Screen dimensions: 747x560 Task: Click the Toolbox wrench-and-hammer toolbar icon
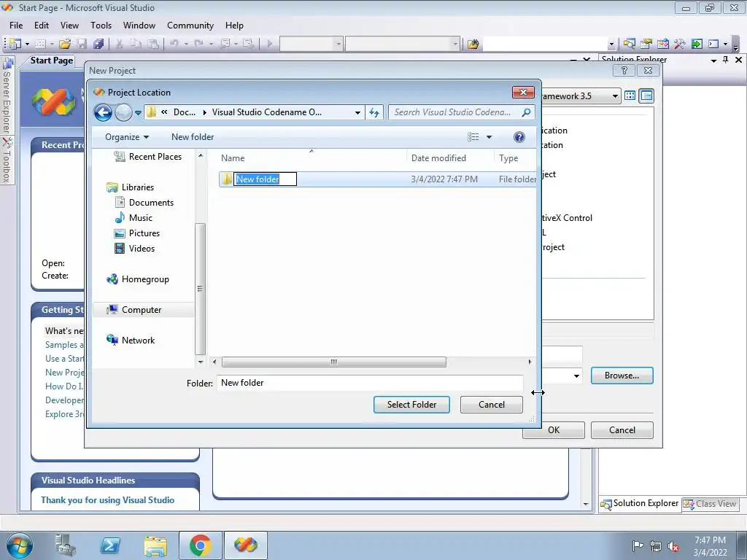pos(679,44)
